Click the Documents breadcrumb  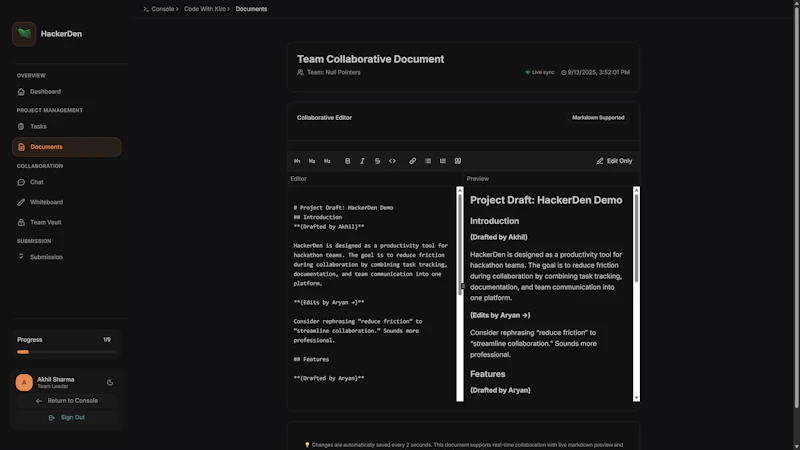pyautogui.click(x=251, y=9)
